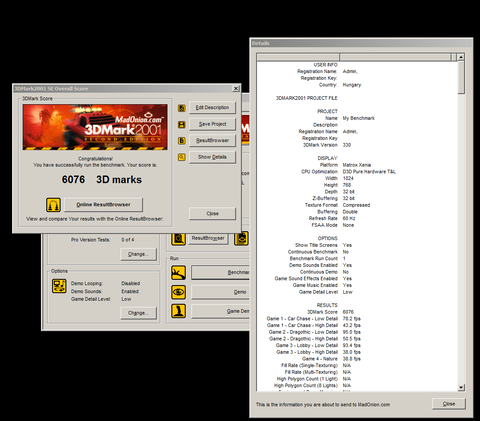The height and width of the screenshot is (421, 480).
Task: Click the Game Demo joystick icon
Action: pyautogui.click(x=179, y=311)
